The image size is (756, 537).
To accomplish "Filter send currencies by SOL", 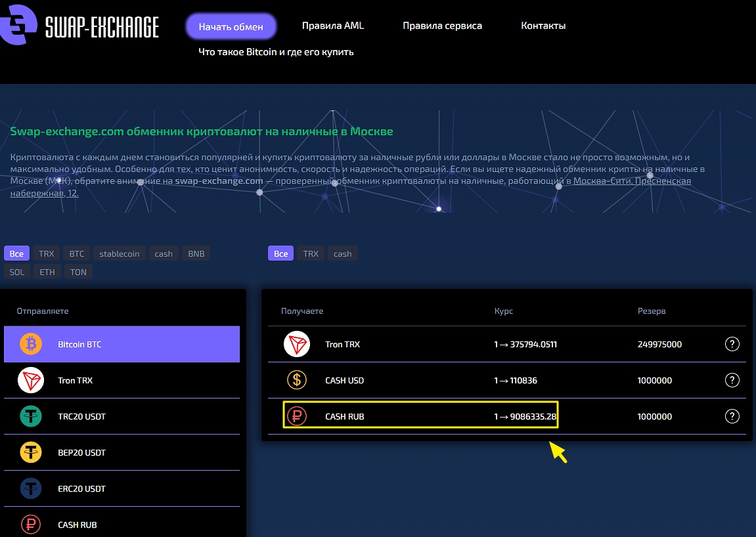I will [x=17, y=272].
